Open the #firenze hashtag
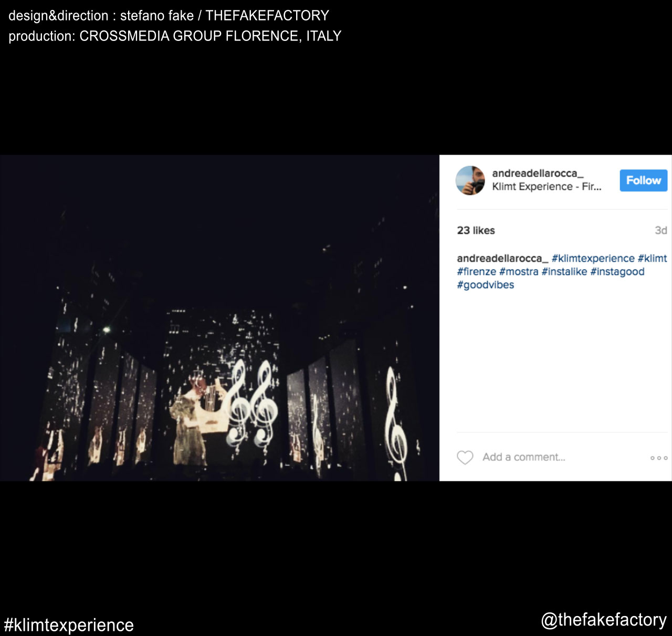The image size is (672, 636). pyautogui.click(x=476, y=271)
